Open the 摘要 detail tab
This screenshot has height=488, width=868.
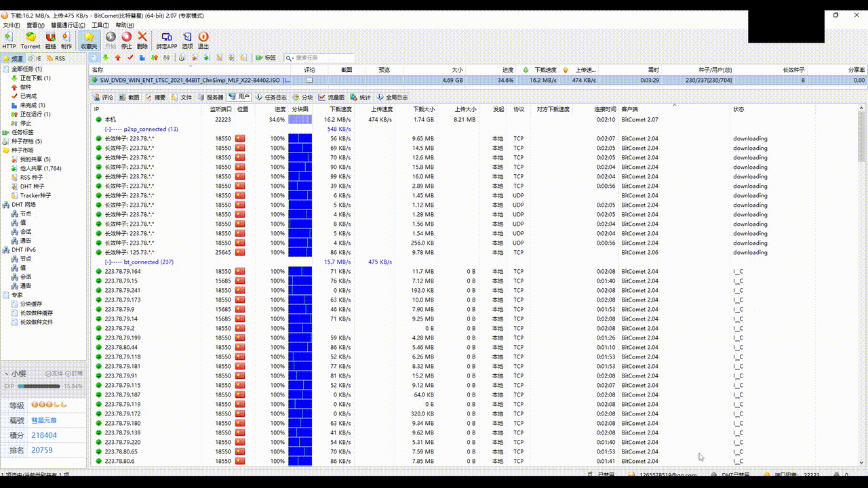tap(155, 98)
